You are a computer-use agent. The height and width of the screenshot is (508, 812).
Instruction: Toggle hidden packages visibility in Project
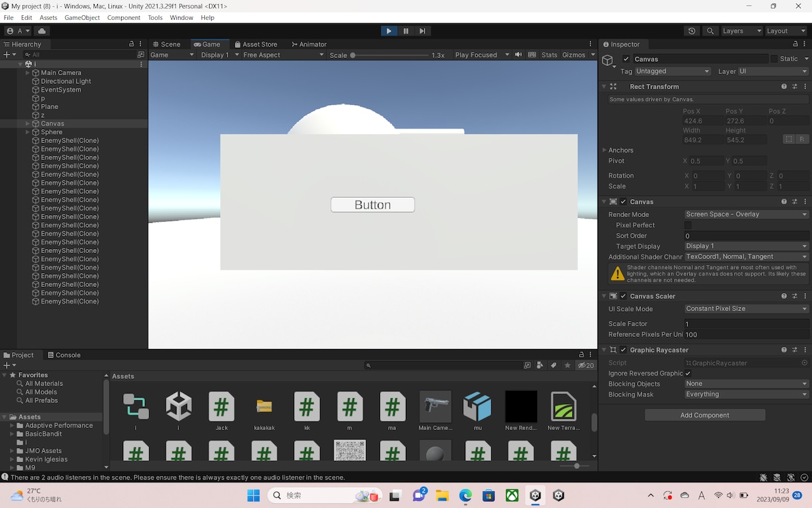[x=586, y=366]
